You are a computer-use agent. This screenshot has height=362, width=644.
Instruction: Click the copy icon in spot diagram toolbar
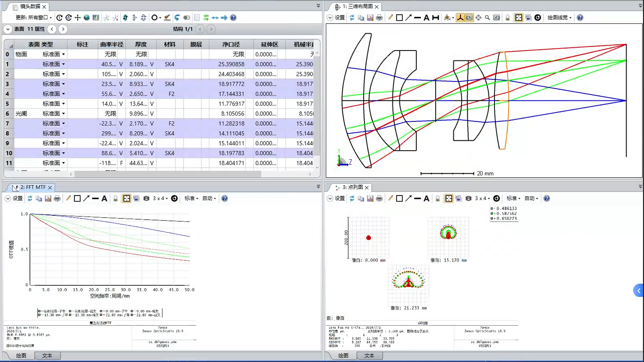[x=361, y=199]
